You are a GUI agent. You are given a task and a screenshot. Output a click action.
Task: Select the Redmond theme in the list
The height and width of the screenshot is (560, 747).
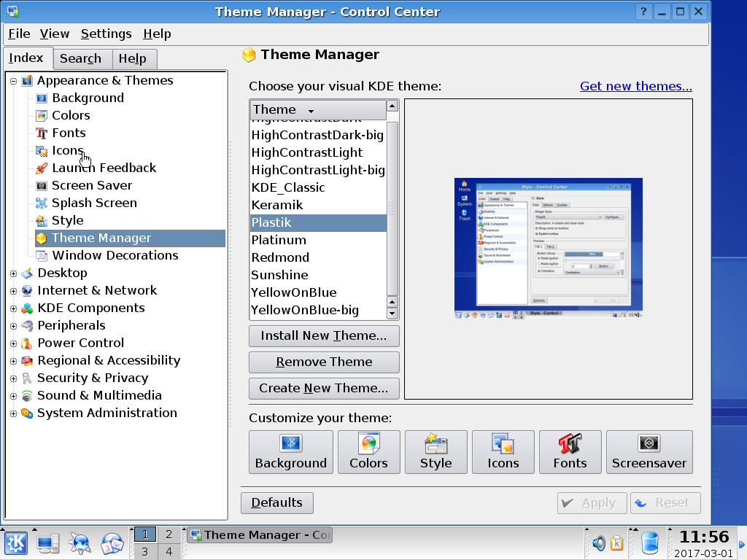318,257
